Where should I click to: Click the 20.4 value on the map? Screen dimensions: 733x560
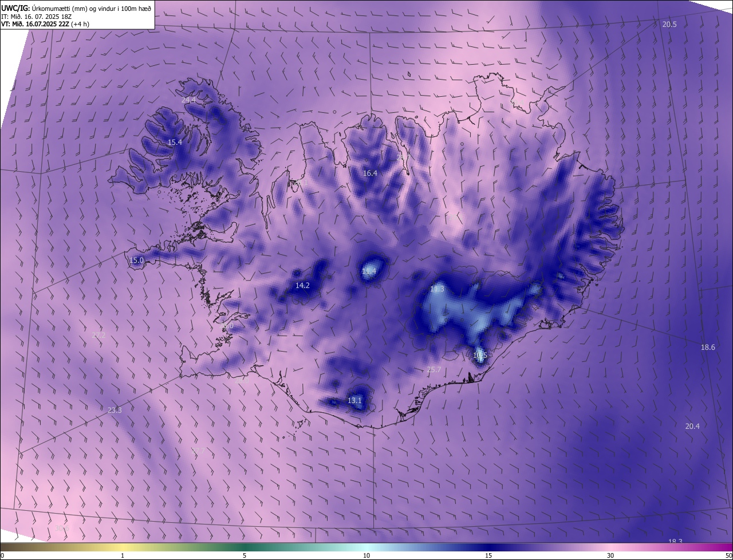(692, 425)
